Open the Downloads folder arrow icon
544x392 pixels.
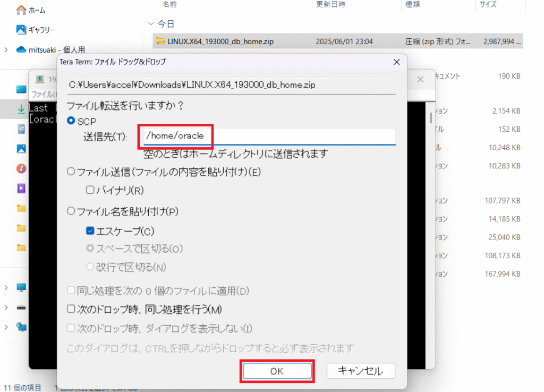pyautogui.click(x=21, y=109)
